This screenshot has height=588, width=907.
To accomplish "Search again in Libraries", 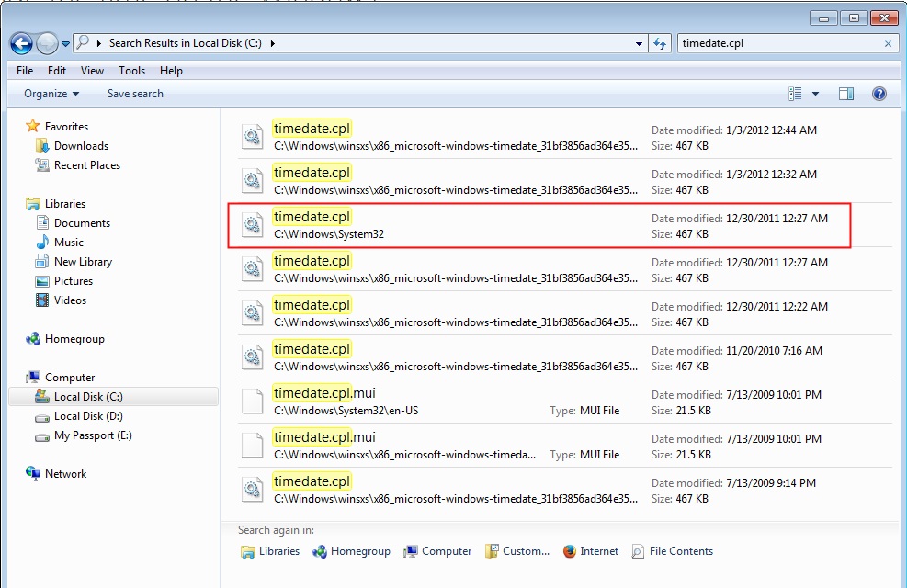I will coord(270,551).
